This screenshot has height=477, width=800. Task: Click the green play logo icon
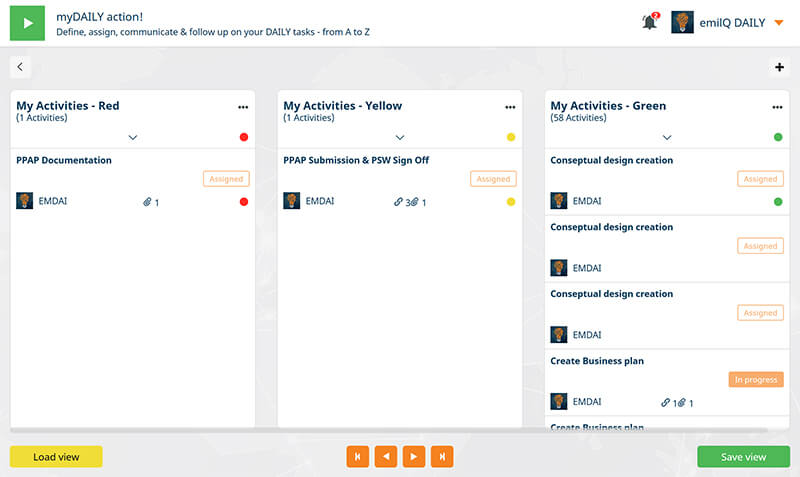click(x=27, y=23)
